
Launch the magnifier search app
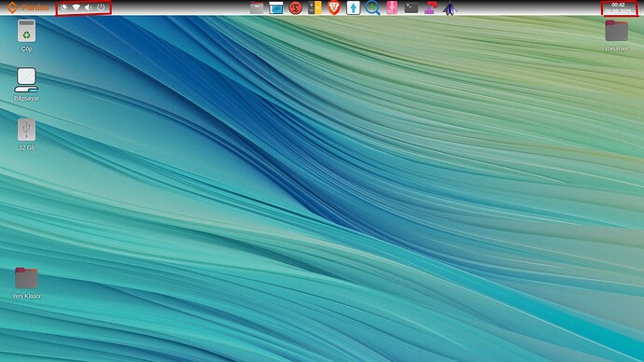372,7
